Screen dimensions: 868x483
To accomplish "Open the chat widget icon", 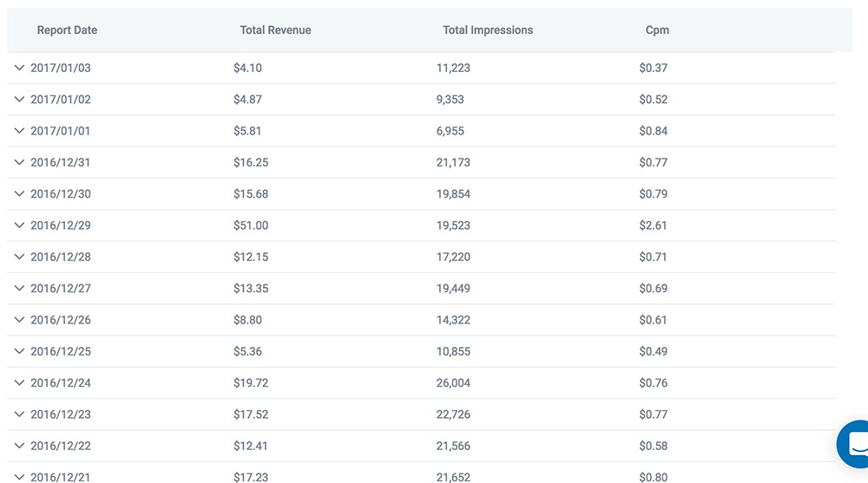I will [x=855, y=445].
